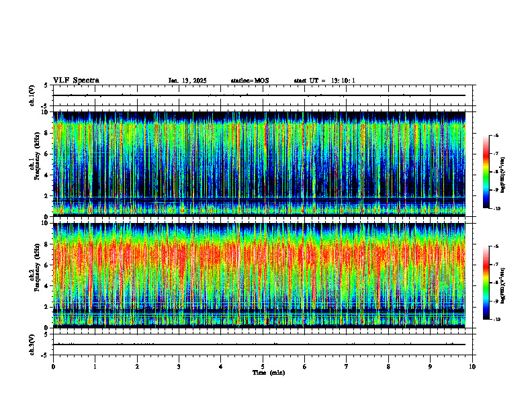532x411 pixels.
Task: Click the "ch.1(V)" waveform axis label
Action: 32,95
